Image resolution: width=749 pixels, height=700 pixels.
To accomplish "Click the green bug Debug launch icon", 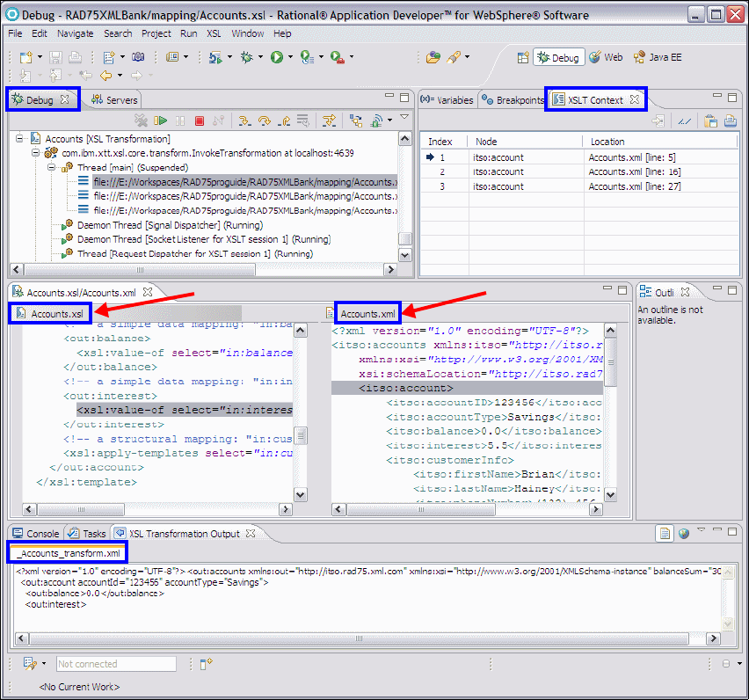I will pos(247,57).
